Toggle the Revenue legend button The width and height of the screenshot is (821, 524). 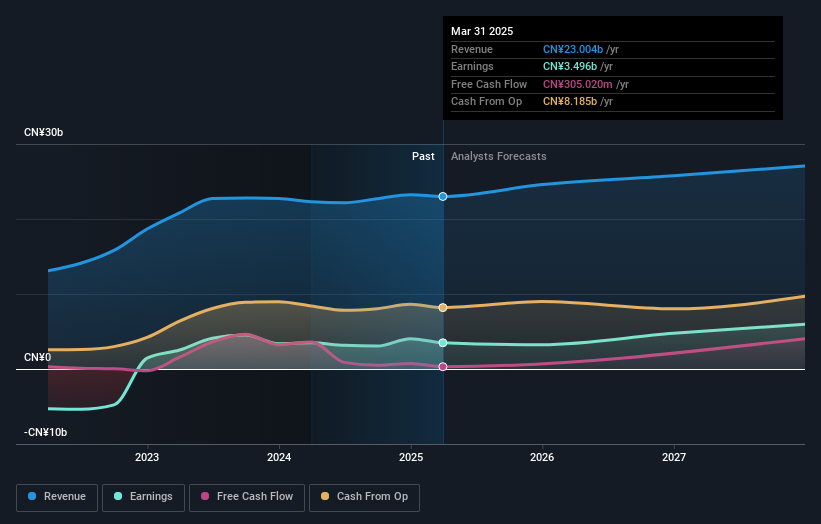point(57,497)
